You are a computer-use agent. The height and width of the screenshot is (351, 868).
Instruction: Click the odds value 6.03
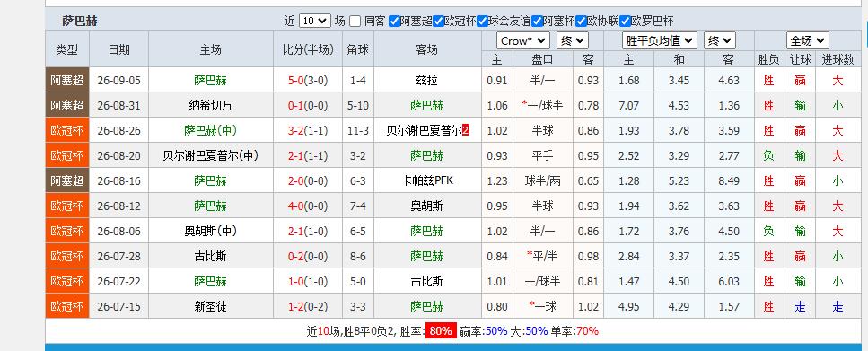pos(729,281)
